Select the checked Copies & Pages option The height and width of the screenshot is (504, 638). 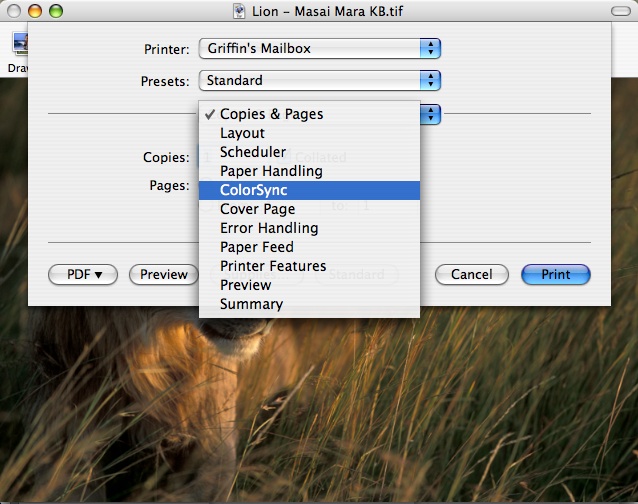[271, 114]
